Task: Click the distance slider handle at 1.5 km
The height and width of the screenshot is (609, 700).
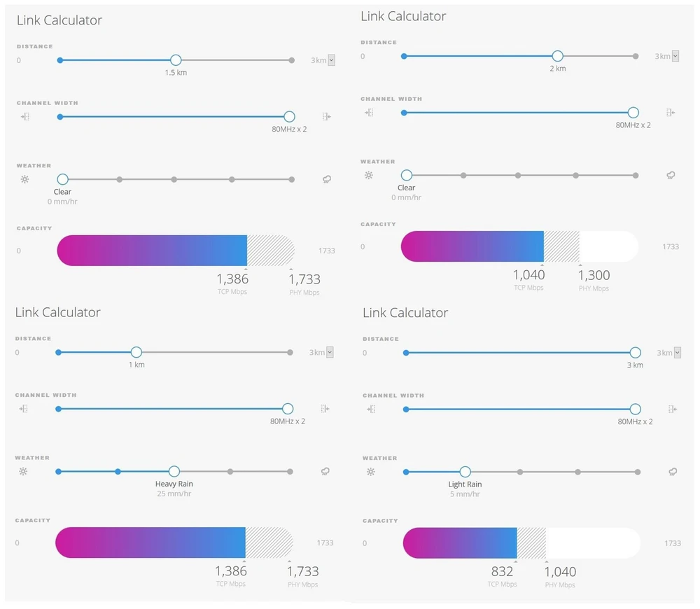Action: pyautogui.click(x=176, y=60)
